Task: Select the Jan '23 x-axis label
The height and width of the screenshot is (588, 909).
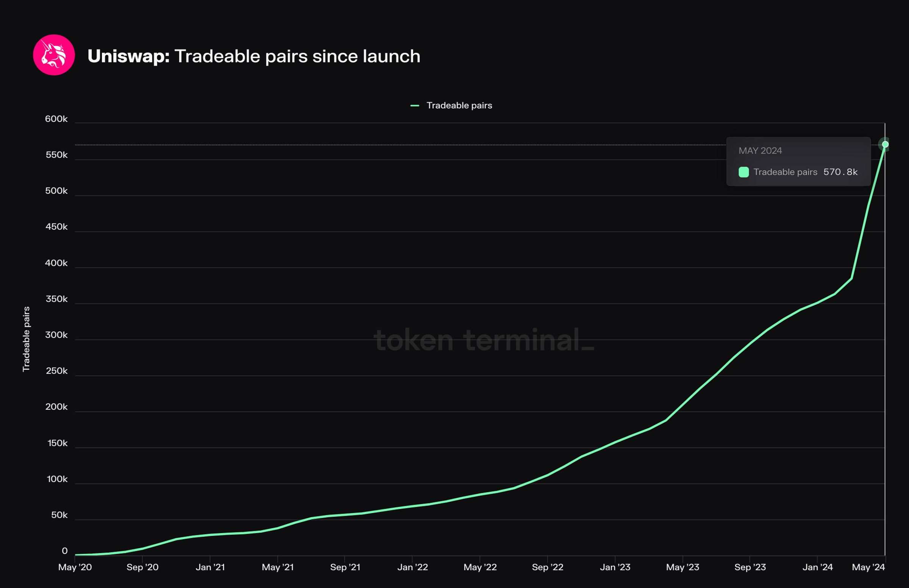Action: click(x=615, y=567)
